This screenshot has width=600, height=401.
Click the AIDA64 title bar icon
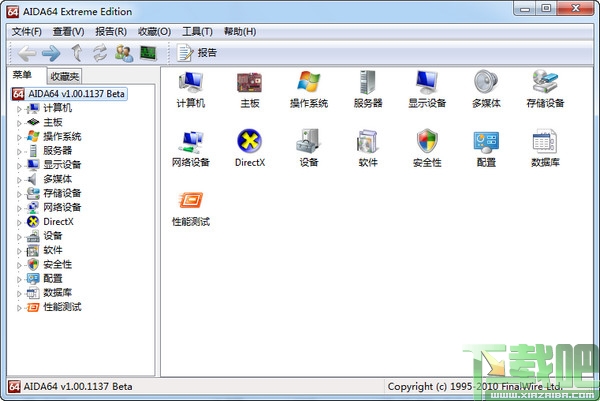point(13,11)
